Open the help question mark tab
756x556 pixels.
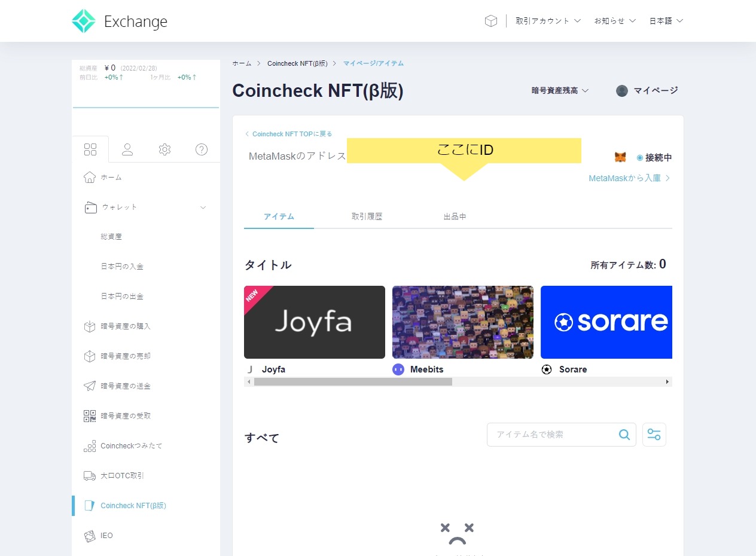[202, 149]
